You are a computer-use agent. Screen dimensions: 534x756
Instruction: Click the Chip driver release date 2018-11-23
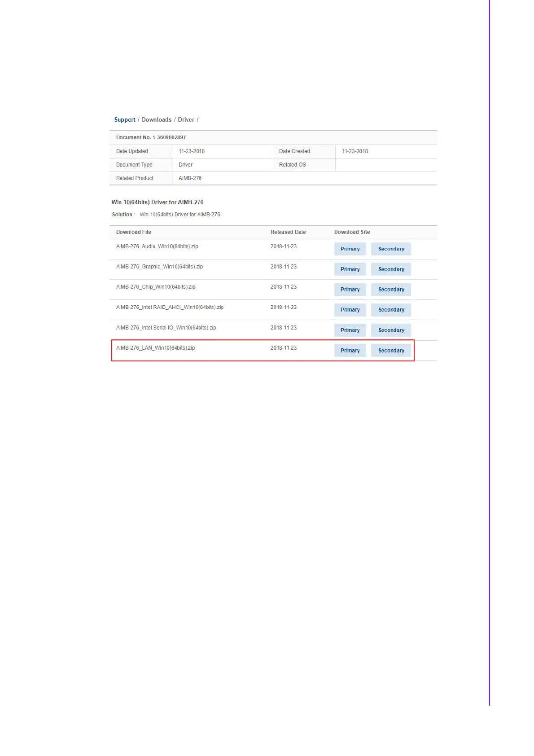click(284, 287)
